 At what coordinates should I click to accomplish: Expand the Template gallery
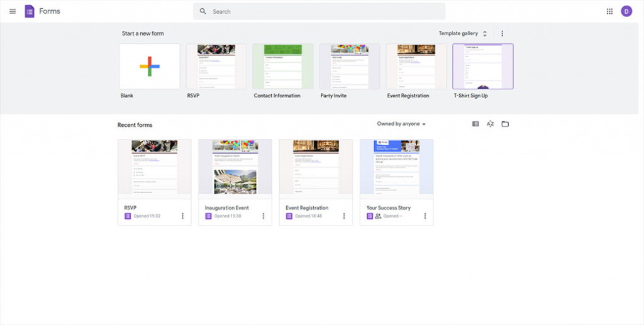pos(462,34)
